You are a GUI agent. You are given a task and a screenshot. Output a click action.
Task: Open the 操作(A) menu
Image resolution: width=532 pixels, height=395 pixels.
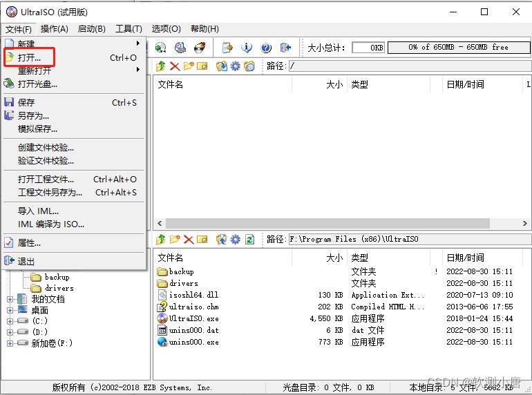tap(55, 29)
